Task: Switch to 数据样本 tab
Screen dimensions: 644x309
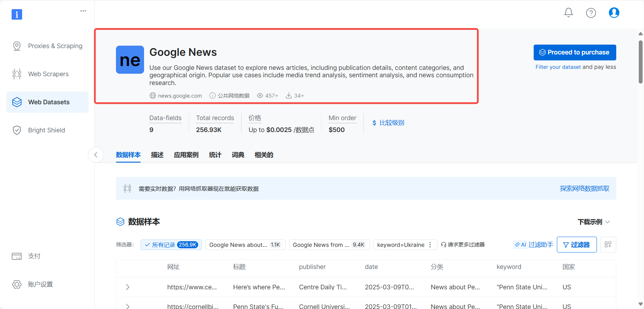Action: point(128,155)
